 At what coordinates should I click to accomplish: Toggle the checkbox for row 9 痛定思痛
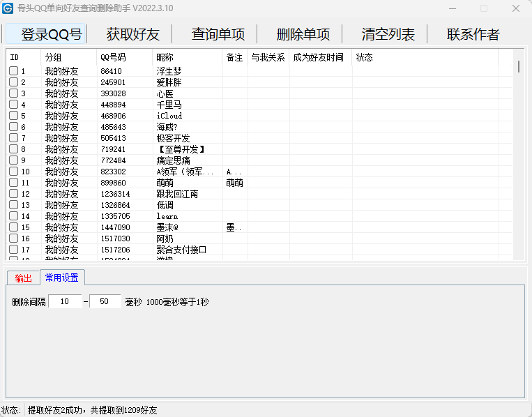coord(13,160)
